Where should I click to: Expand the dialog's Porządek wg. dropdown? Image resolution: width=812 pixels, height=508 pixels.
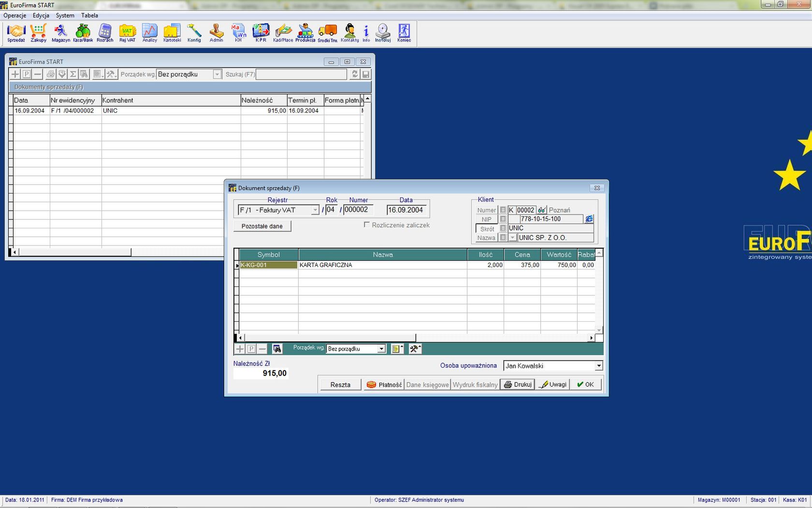pyautogui.click(x=381, y=349)
